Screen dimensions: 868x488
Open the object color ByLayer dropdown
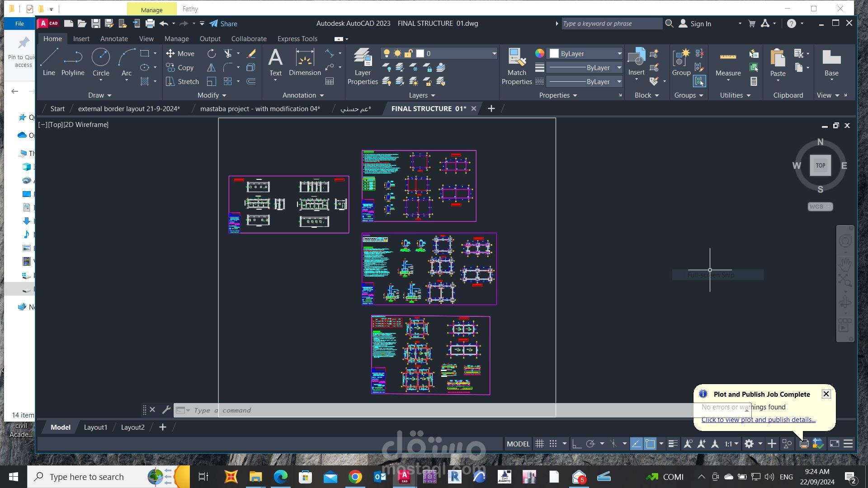click(x=585, y=53)
